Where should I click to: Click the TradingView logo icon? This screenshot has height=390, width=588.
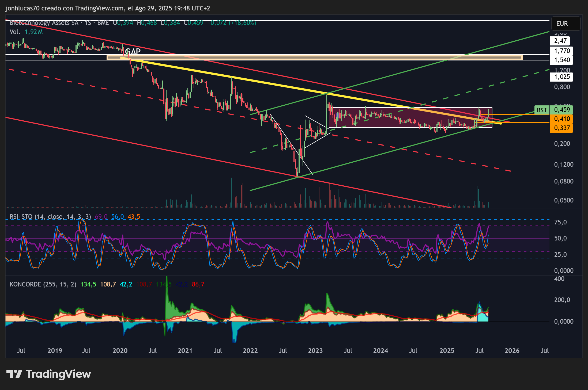14,374
